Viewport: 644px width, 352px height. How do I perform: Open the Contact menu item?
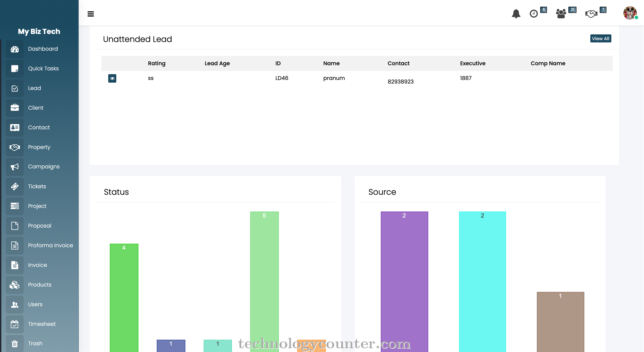tap(39, 127)
